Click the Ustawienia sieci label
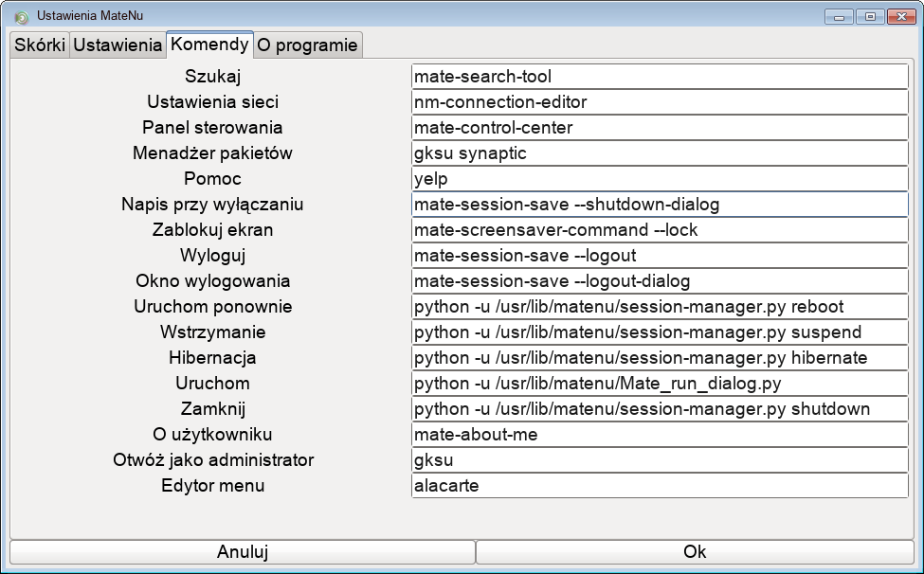This screenshot has height=574, width=924. pos(212,102)
